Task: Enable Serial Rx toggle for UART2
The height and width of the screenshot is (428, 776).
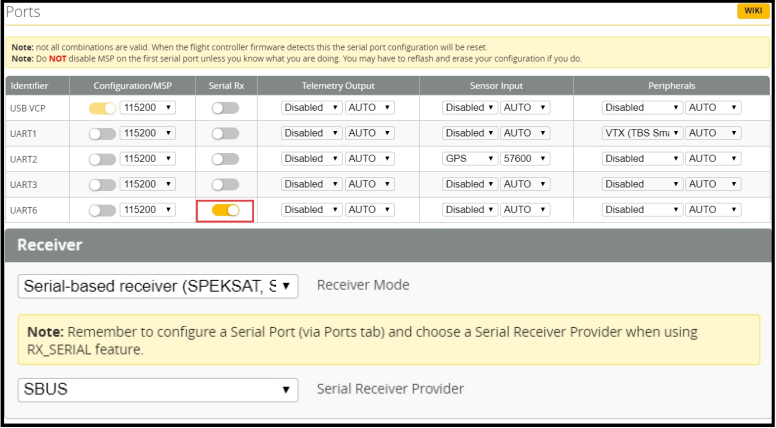Action: [x=225, y=159]
